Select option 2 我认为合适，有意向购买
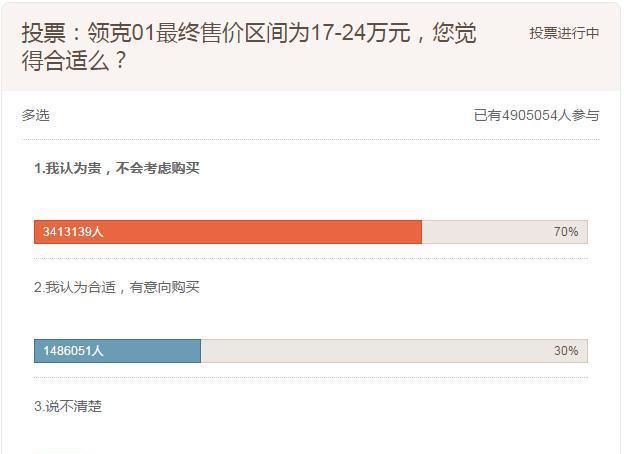Viewport: 624px width, 454px height. click(x=117, y=287)
